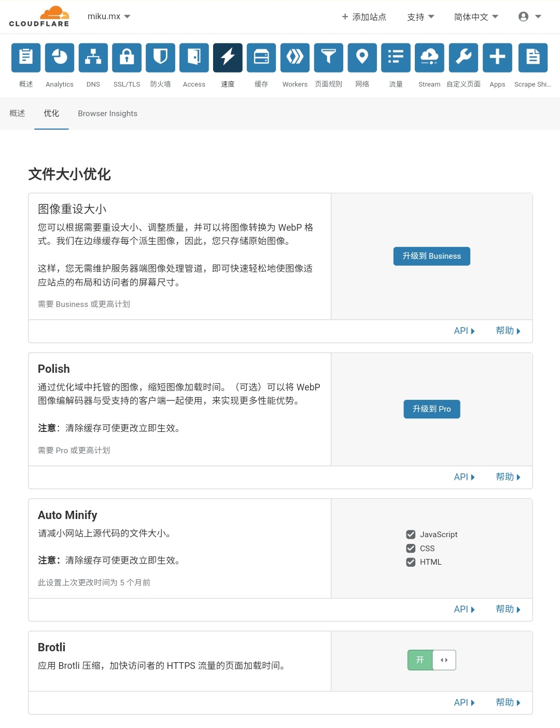Expand API under Polish card
The height and width of the screenshot is (728, 560).
click(x=465, y=477)
